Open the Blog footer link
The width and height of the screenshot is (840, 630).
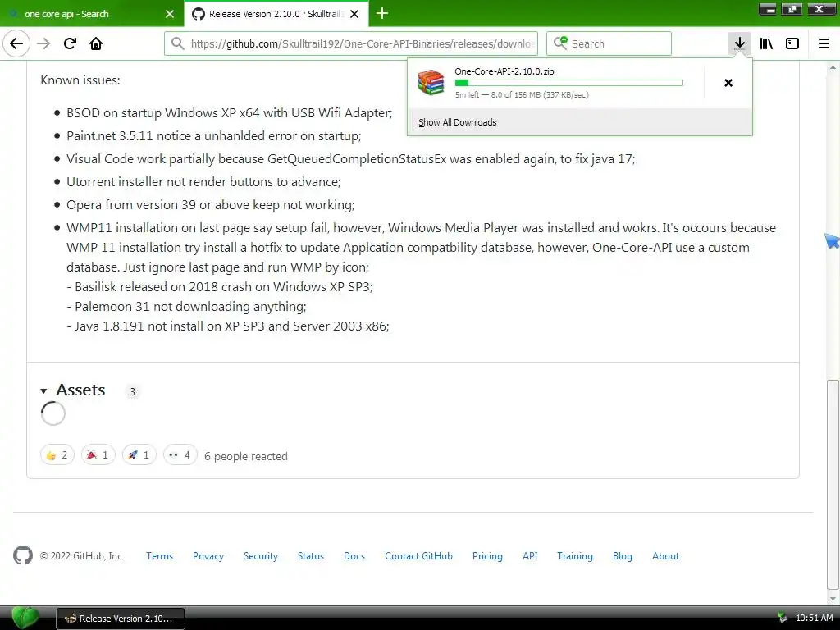[623, 556]
